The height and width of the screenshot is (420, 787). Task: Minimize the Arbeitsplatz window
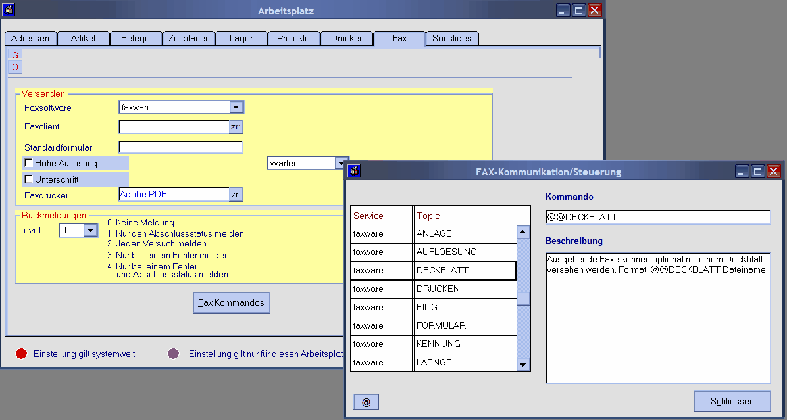(563, 10)
